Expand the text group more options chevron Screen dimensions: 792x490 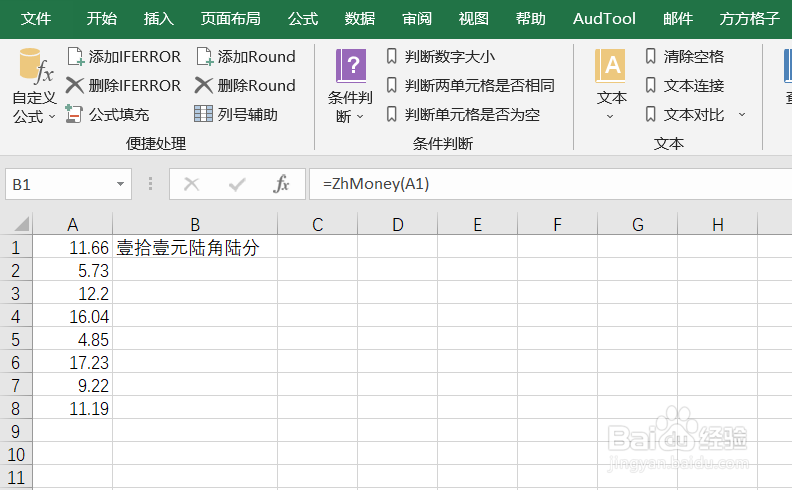(x=742, y=115)
